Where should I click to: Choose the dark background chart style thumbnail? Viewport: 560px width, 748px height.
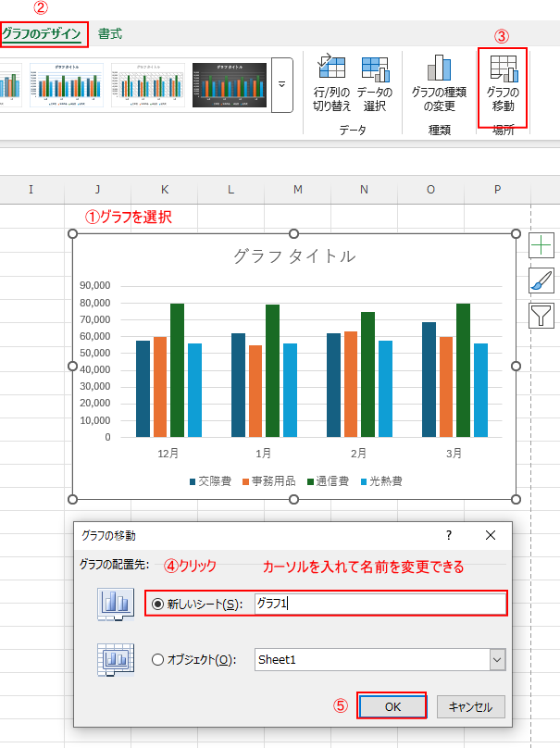click(x=229, y=85)
